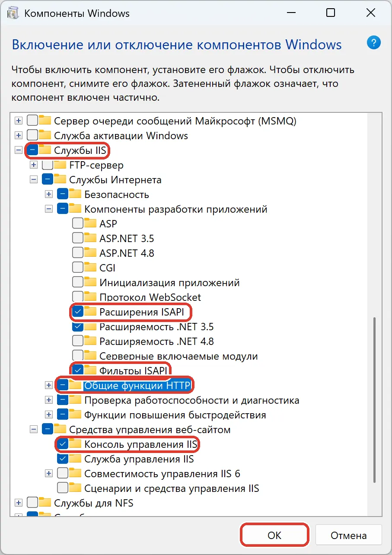Image resolution: width=392 pixels, height=555 pixels.
Task: Select Функции повышения быстродействия label
Action: 175,415
